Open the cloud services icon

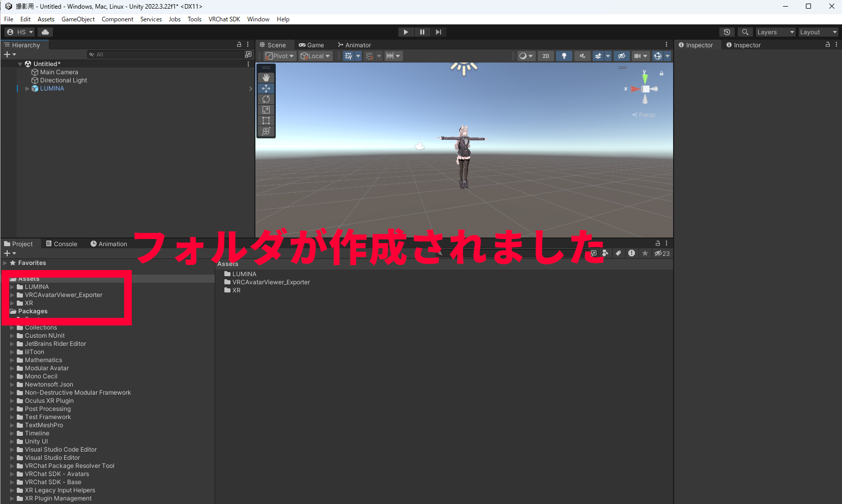coord(45,32)
